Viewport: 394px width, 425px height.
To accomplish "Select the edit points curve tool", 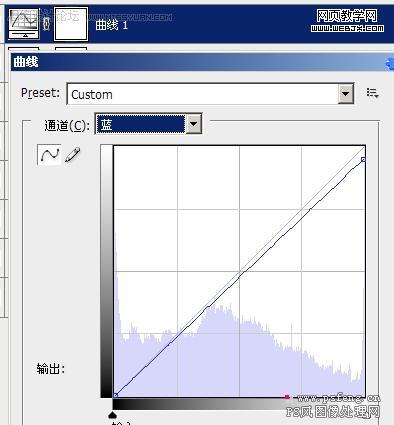I will [x=49, y=155].
